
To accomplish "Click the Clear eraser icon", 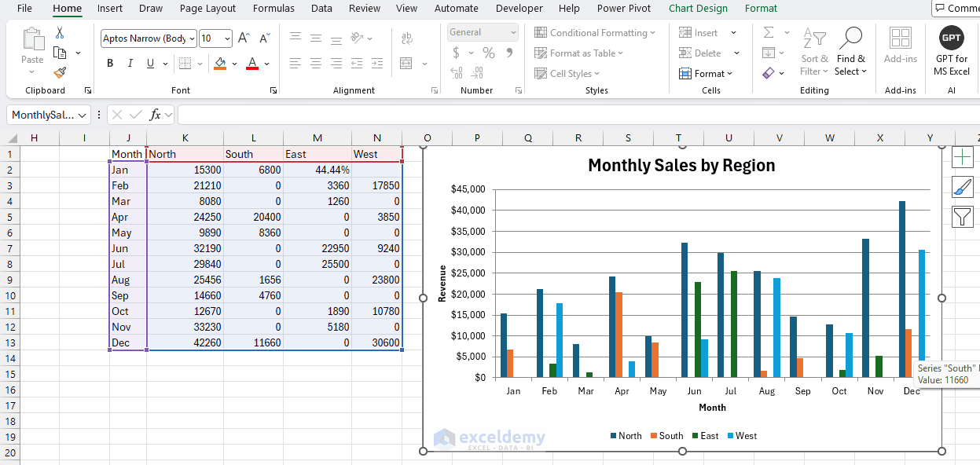I will (769, 73).
